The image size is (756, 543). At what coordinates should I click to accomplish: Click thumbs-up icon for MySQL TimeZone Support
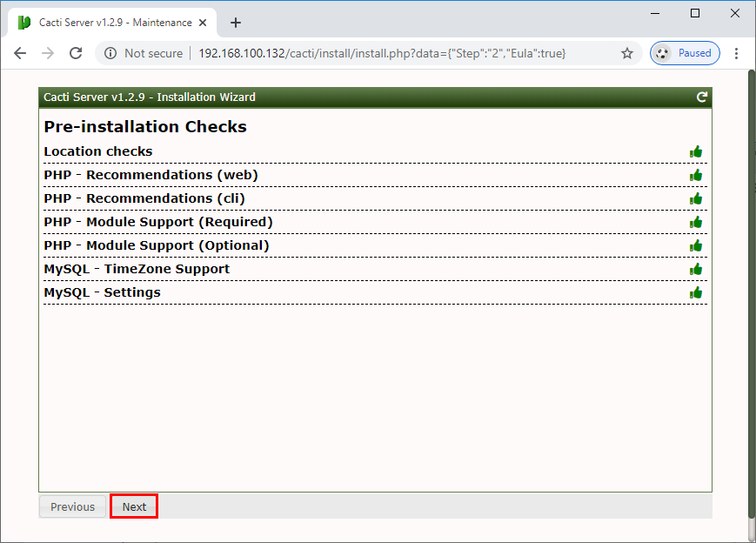(x=696, y=269)
